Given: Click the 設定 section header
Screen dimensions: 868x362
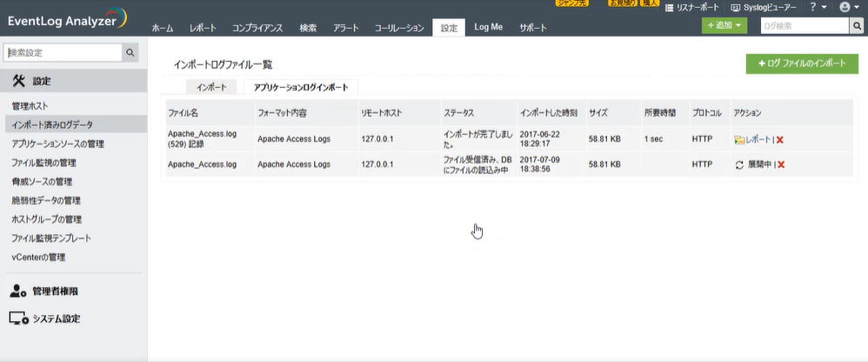Looking at the screenshot, I should point(76,81).
